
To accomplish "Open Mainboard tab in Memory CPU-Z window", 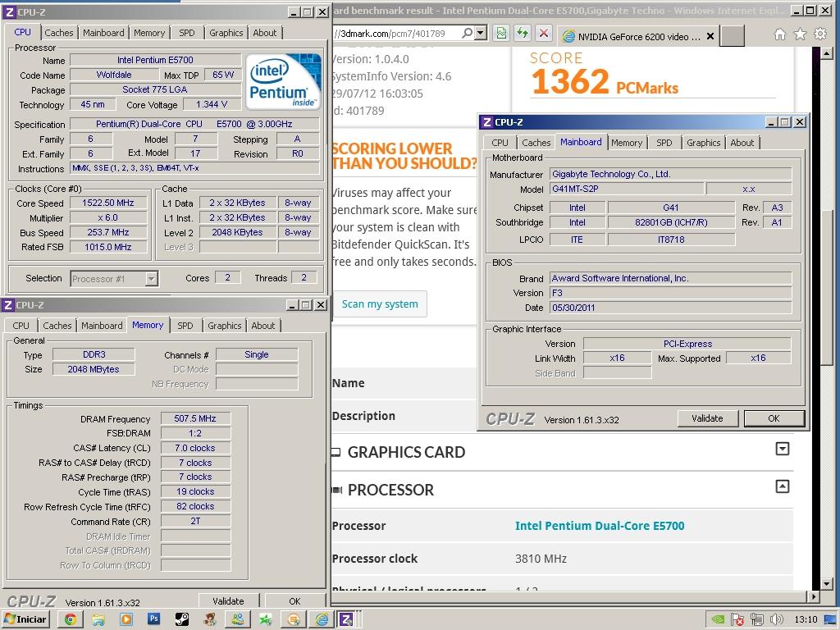I will 102,325.
